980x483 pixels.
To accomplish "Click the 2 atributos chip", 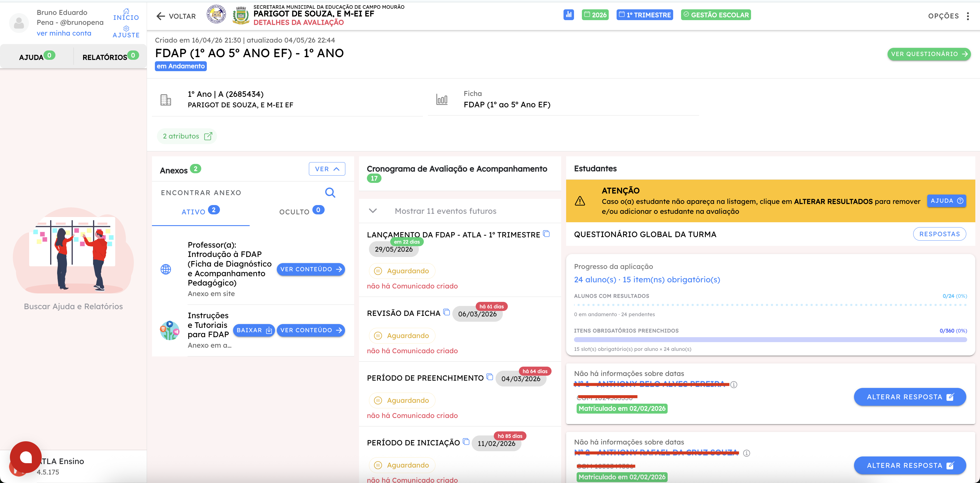I will (x=187, y=136).
